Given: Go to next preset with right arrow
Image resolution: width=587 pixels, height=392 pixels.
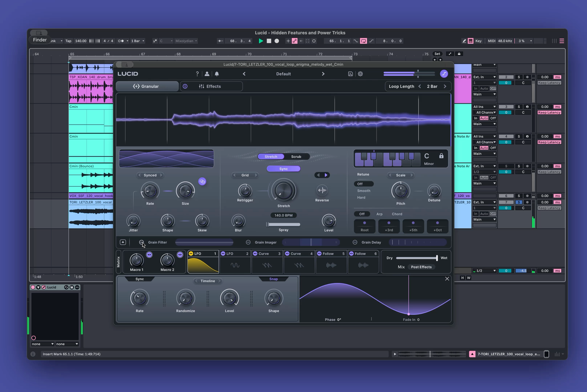Looking at the screenshot, I should pyautogui.click(x=323, y=74).
